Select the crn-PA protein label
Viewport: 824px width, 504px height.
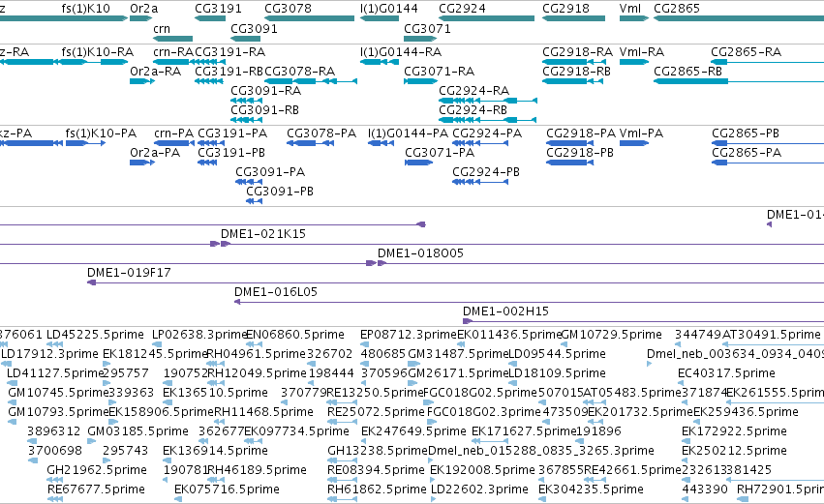click(x=174, y=133)
